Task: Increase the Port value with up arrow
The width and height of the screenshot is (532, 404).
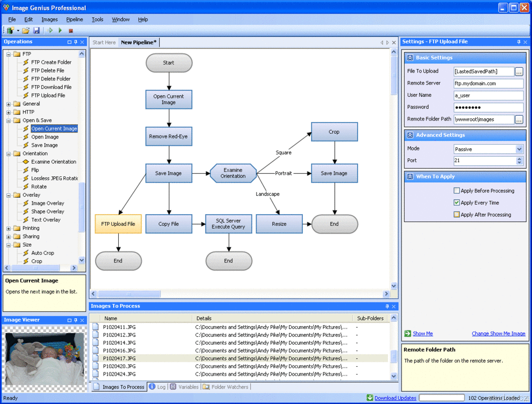Action: 519,158
